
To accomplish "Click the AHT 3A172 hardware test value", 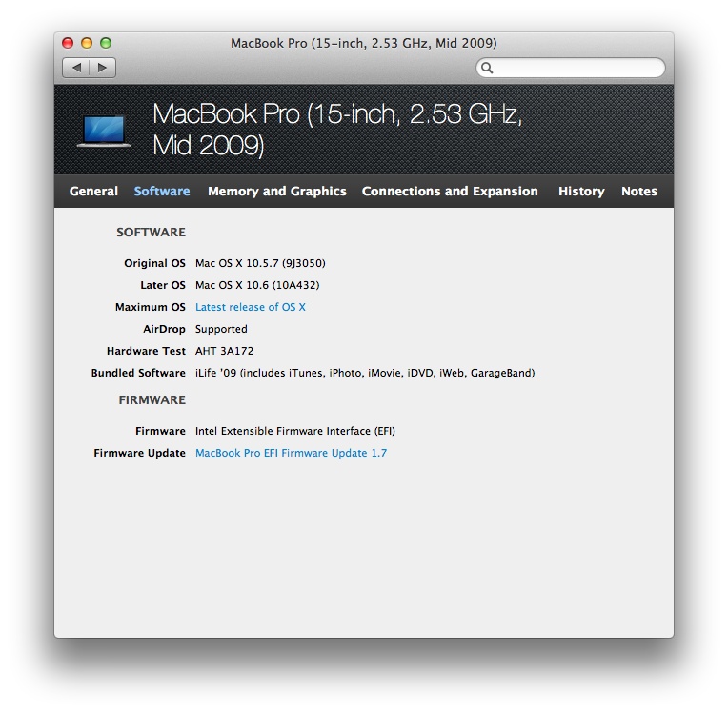I will pyautogui.click(x=224, y=351).
